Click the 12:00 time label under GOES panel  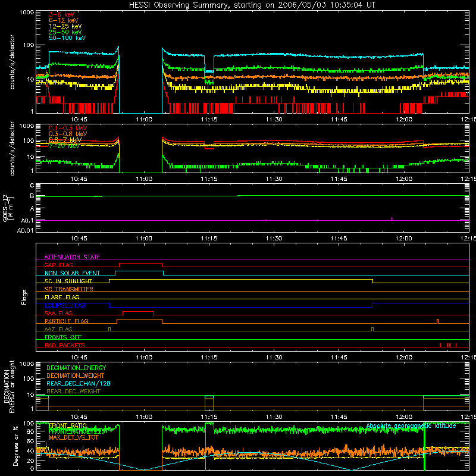click(x=404, y=239)
